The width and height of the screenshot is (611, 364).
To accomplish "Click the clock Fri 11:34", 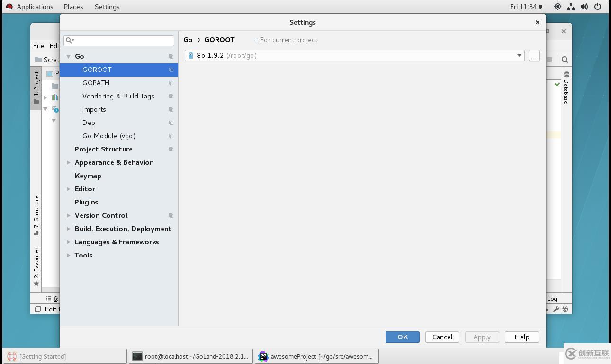I will 523,7.
